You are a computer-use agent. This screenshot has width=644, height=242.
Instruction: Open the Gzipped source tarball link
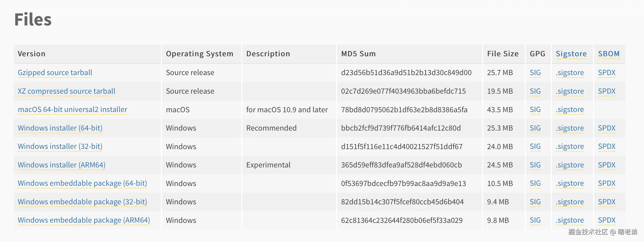click(55, 72)
